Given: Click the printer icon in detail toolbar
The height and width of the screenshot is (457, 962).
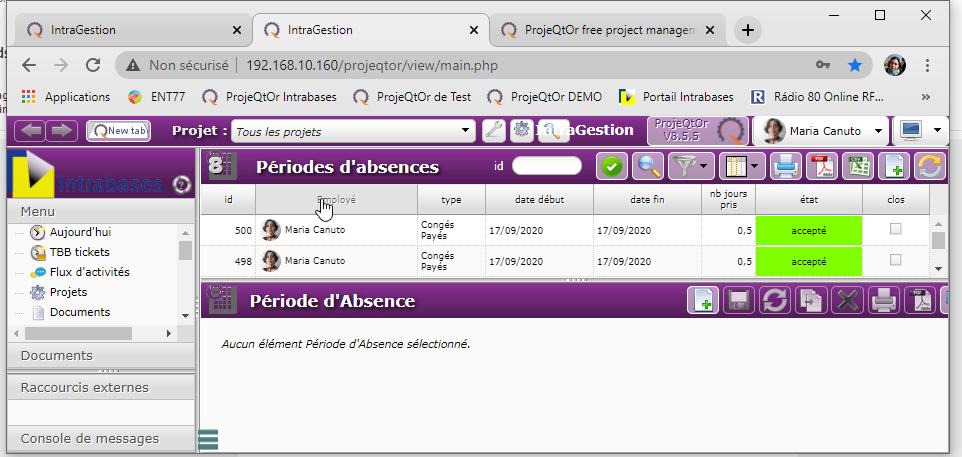Looking at the screenshot, I should pos(883,301).
